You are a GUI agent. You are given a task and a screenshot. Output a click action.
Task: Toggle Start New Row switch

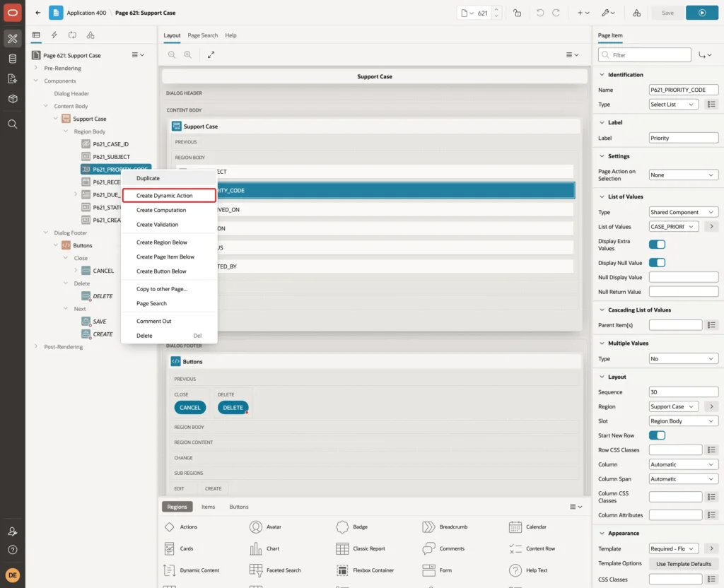657,435
